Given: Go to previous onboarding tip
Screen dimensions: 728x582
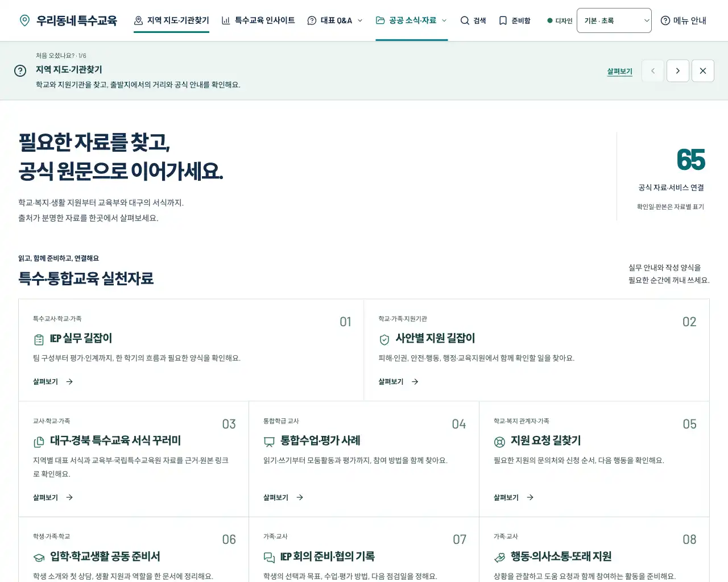Looking at the screenshot, I should [x=653, y=71].
